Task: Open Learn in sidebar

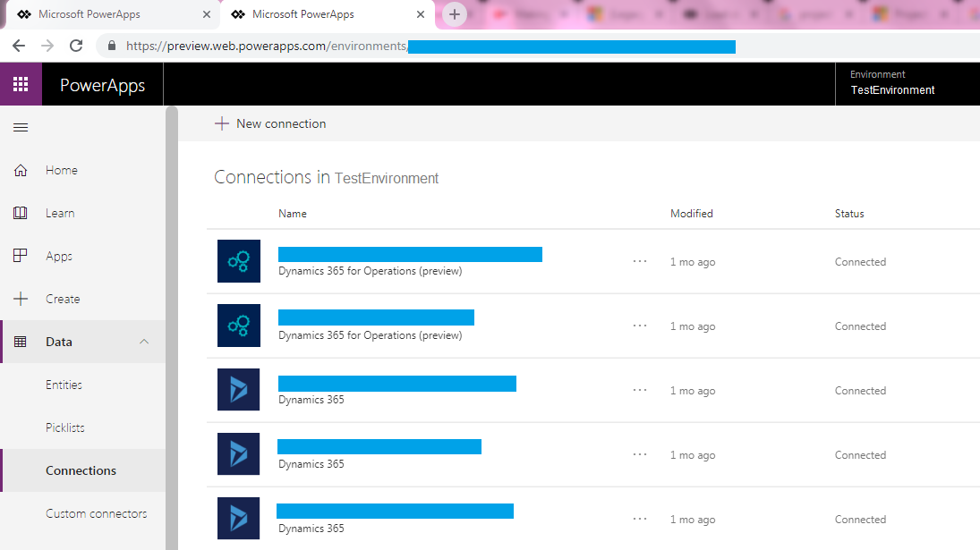Action: [83, 213]
